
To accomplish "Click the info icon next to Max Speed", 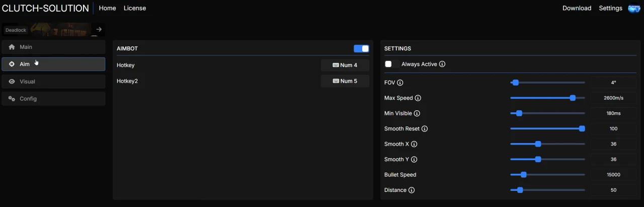I will [x=418, y=98].
